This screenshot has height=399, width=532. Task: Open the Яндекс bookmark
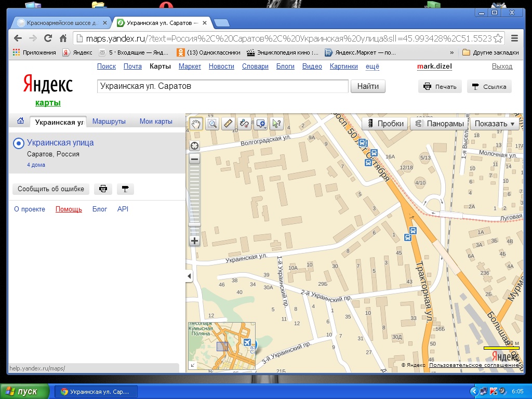click(x=78, y=52)
